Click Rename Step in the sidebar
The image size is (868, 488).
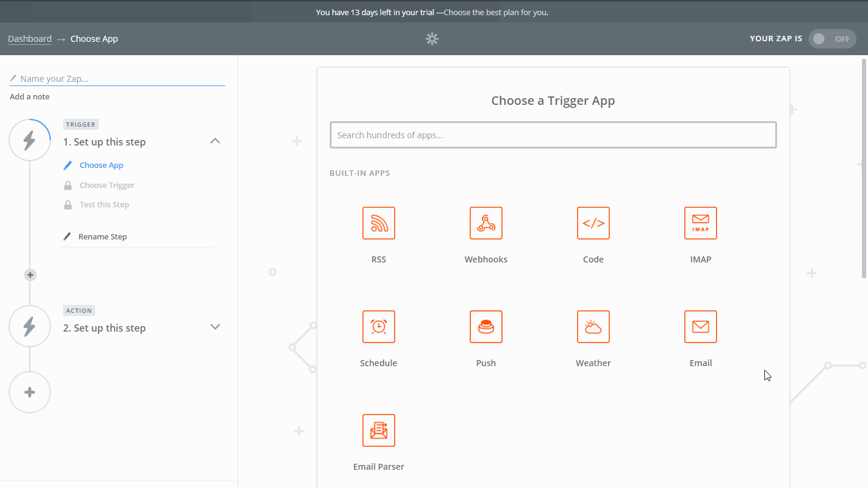click(x=102, y=236)
